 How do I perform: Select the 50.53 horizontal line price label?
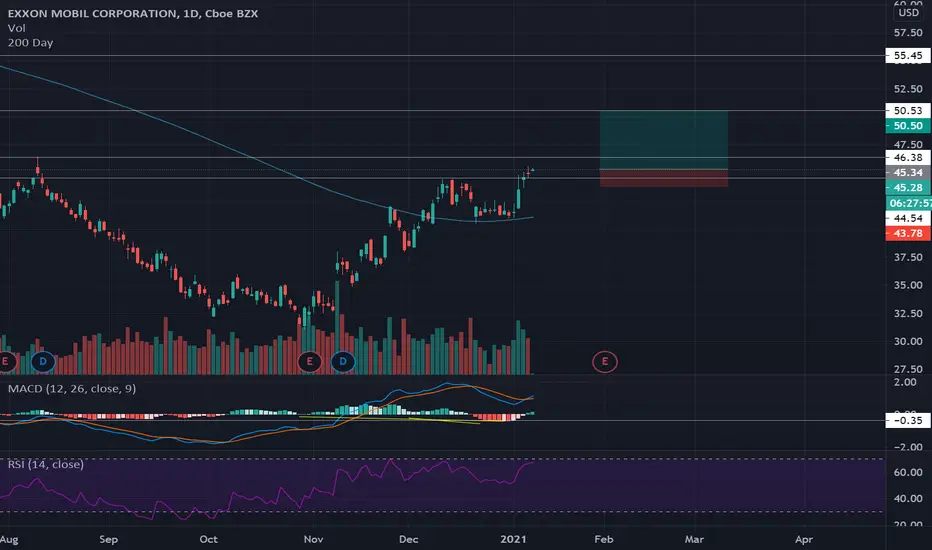click(908, 111)
